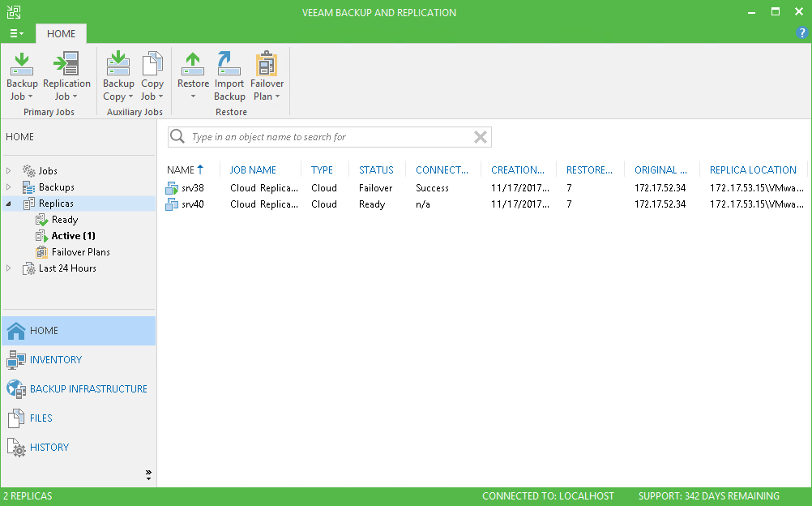The image size is (812, 506).
Task: Sort by CREATION column header
Action: pos(519,169)
